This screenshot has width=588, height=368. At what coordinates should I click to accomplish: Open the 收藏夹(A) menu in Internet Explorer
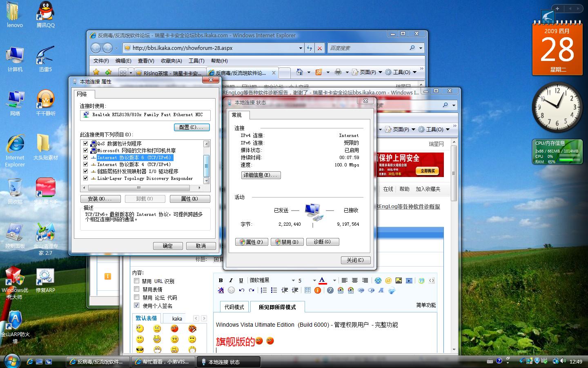(x=171, y=61)
